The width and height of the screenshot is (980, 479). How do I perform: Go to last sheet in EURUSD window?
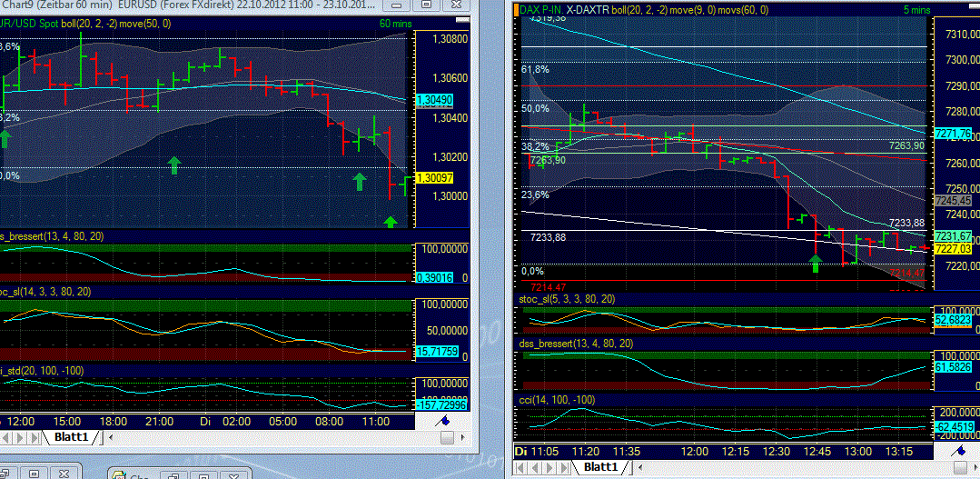(36, 436)
